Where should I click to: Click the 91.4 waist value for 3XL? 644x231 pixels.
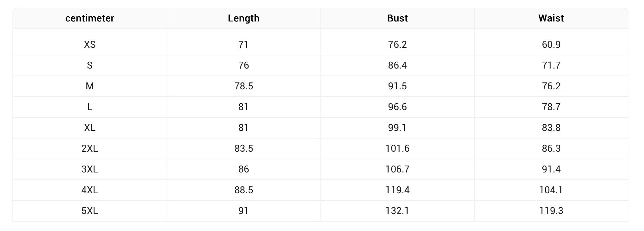point(551,169)
